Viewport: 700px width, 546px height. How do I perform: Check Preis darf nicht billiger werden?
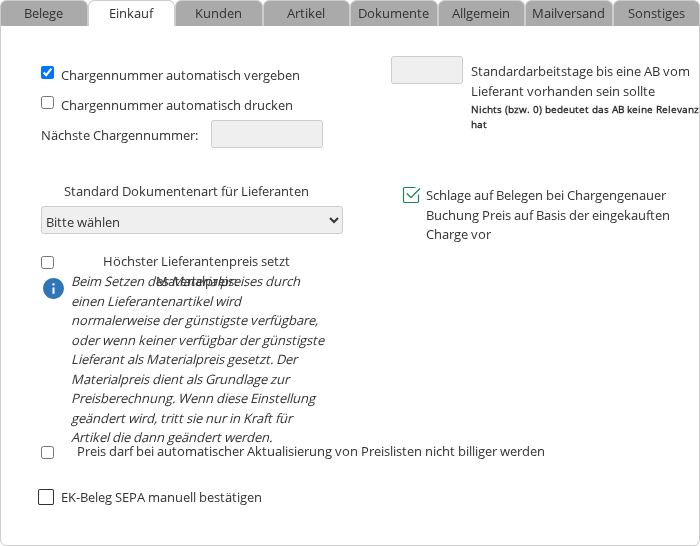47,452
